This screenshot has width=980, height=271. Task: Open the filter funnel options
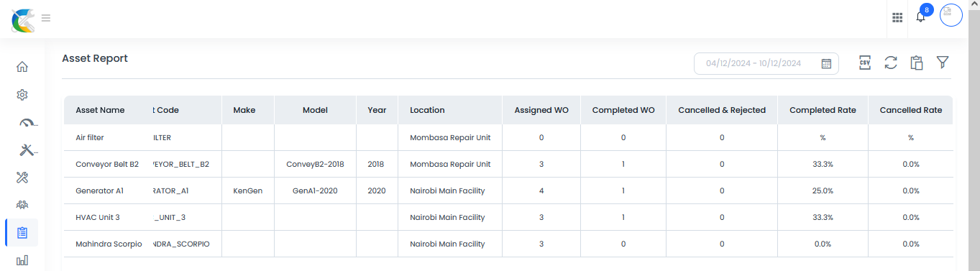(x=943, y=63)
